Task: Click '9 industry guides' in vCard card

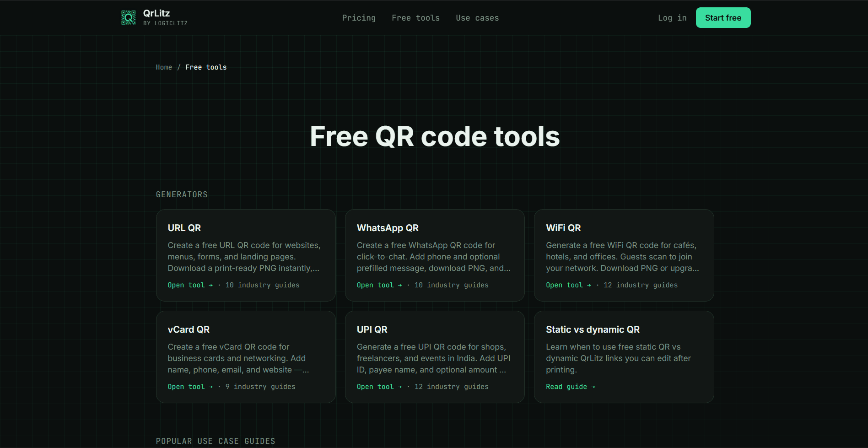Action: 260,387
